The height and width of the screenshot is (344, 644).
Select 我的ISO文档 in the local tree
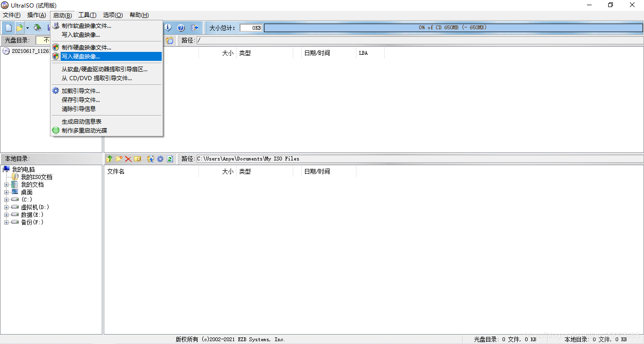click(36, 177)
